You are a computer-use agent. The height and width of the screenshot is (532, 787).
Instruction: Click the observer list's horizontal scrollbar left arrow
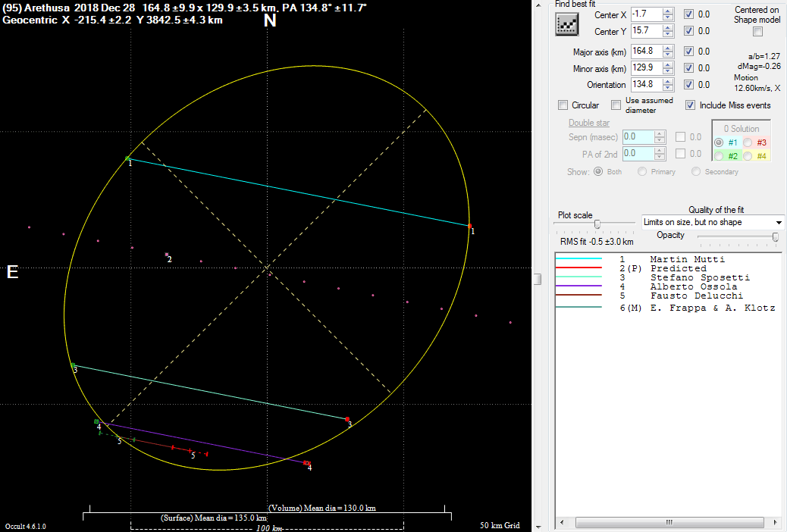tap(563, 522)
